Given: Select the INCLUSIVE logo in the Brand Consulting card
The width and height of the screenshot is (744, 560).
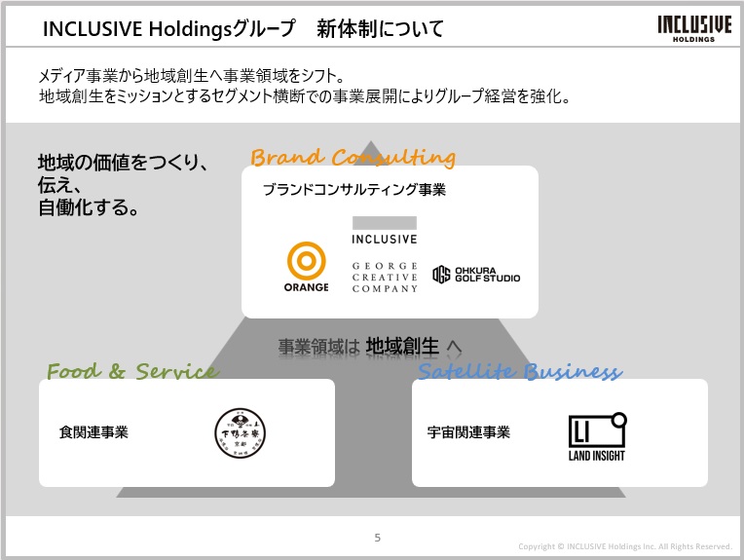Looking at the screenshot, I should coord(385,231).
